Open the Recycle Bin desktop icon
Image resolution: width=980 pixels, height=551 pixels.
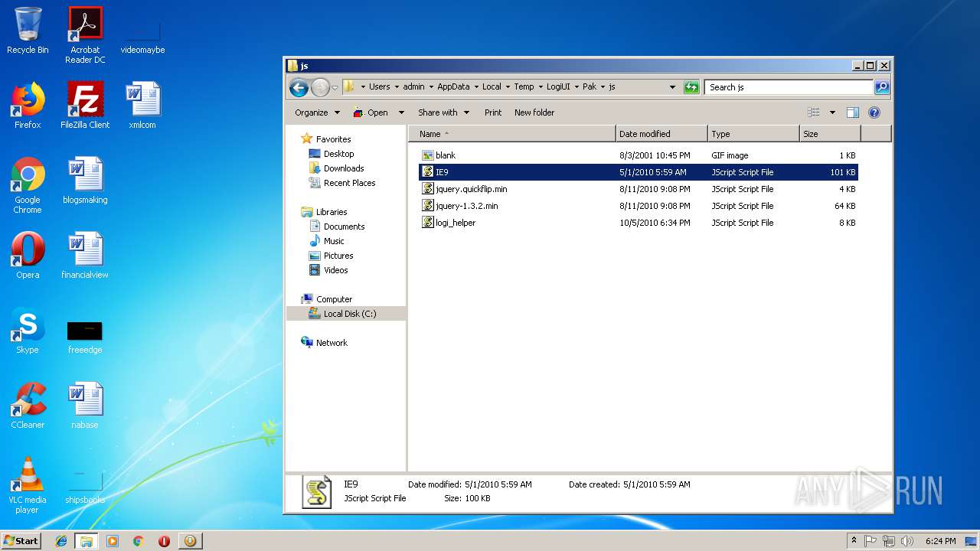click(28, 31)
